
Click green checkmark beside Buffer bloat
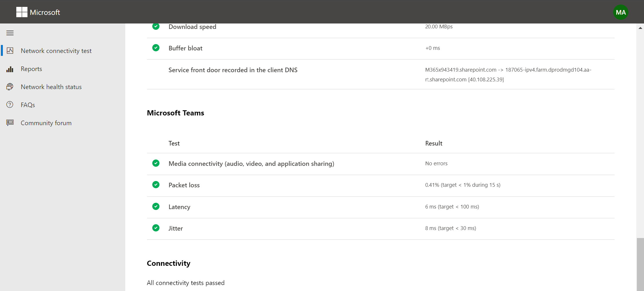click(156, 48)
